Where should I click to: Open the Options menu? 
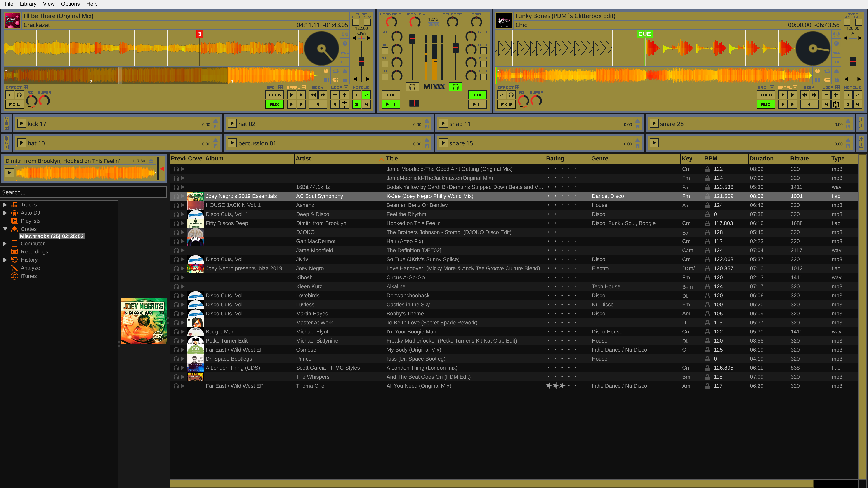pos(70,4)
